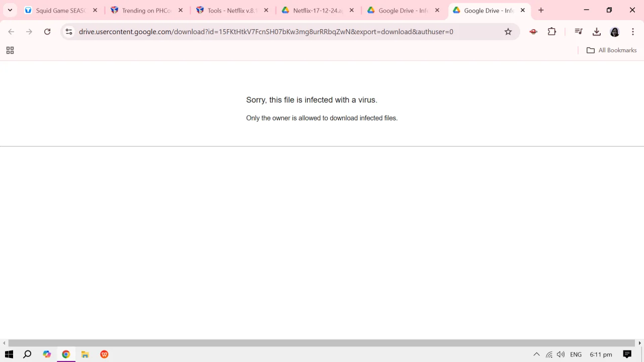Screen dimensions: 644x362
Task: Open the notification center icon
Action: tap(627, 354)
